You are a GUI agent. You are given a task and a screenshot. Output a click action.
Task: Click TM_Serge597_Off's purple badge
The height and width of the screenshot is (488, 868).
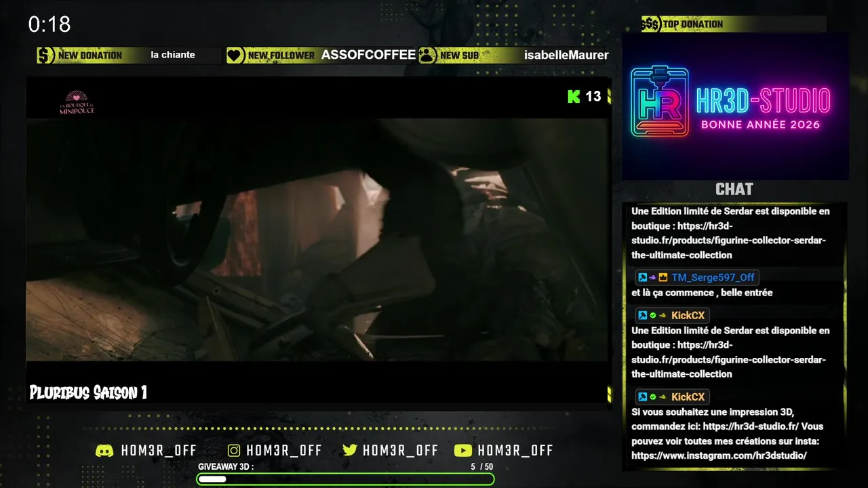click(652, 278)
